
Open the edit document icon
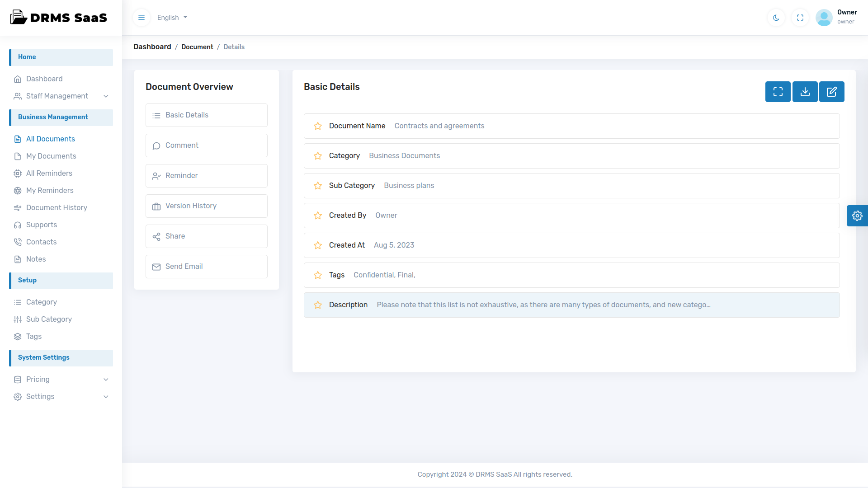tap(831, 92)
